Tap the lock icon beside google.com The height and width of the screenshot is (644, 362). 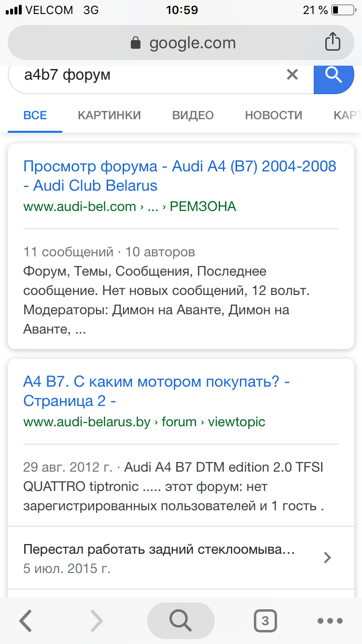coord(136,43)
